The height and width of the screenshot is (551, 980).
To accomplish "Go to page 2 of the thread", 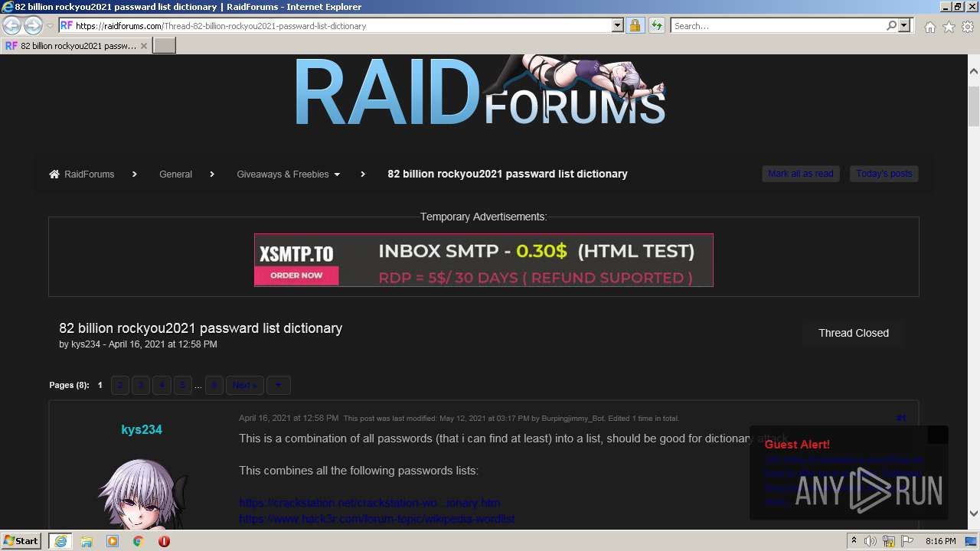I will pos(120,385).
